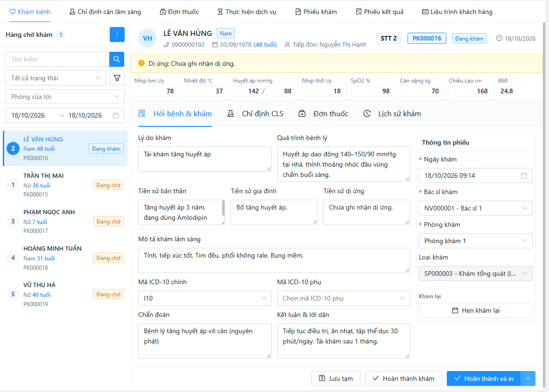Click the Lưu tạm button
Image resolution: width=549 pixels, height=392 pixels.
(x=336, y=378)
